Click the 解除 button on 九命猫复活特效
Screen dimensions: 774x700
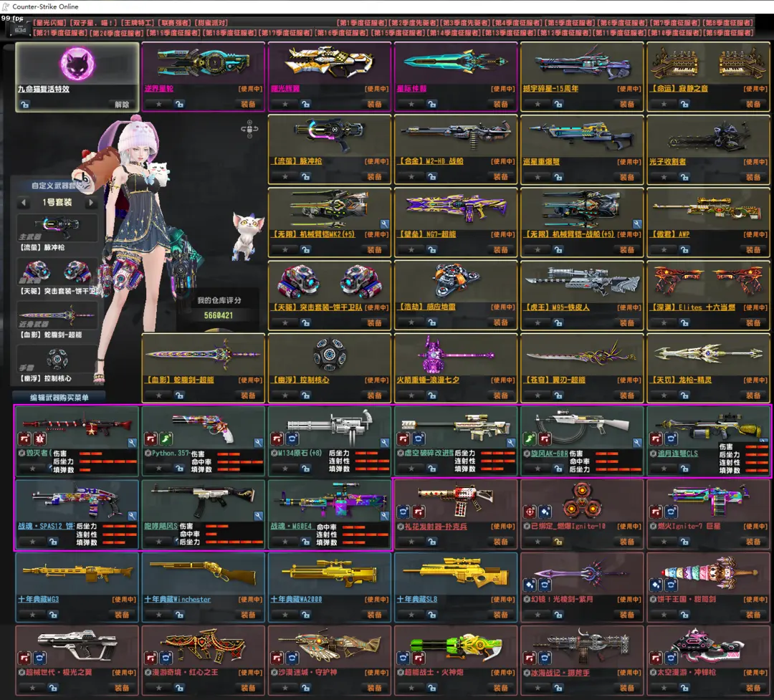pos(122,104)
